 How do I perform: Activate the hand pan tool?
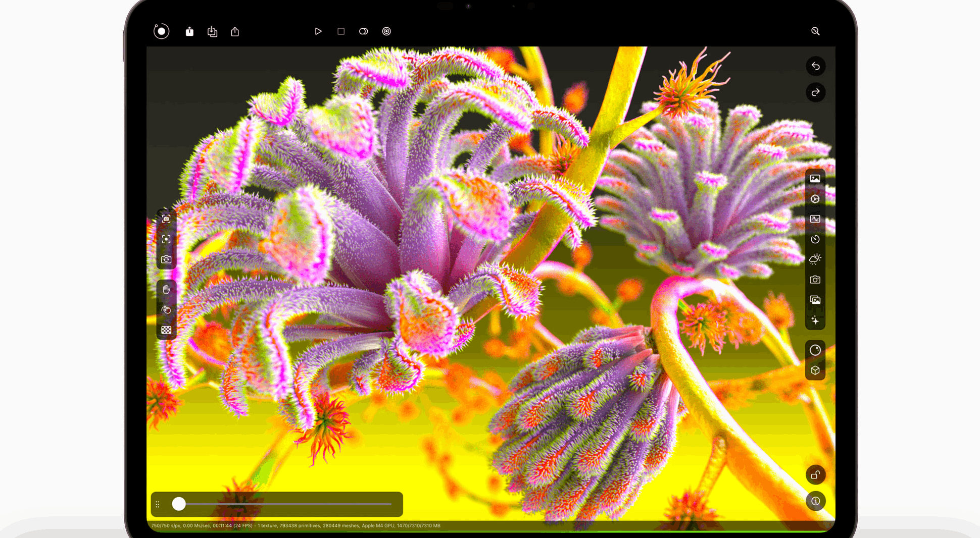coord(167,288)
